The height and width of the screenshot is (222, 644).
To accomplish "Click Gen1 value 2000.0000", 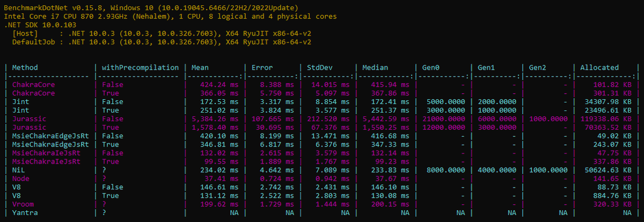I will click(497, 101).
